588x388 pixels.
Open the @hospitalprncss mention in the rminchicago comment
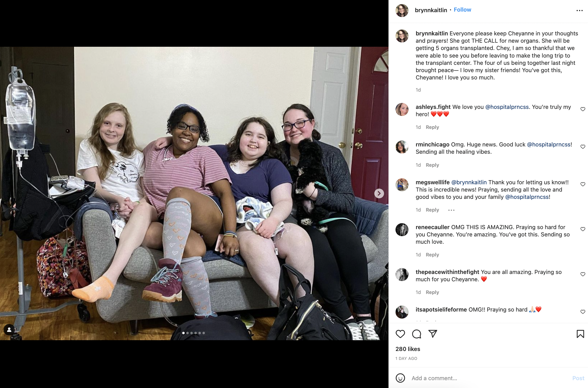549,145
